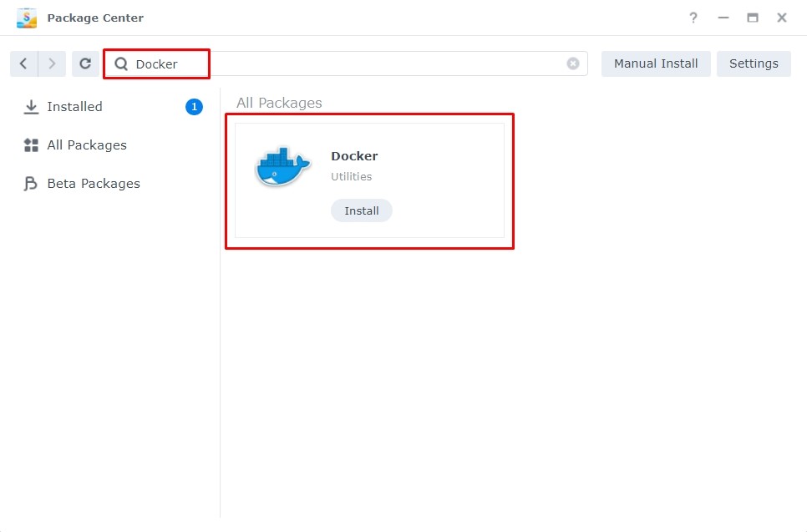This screenshot has width=807, height=532.
Task: Click the Installed download icon
Action: tap(32, 107)
